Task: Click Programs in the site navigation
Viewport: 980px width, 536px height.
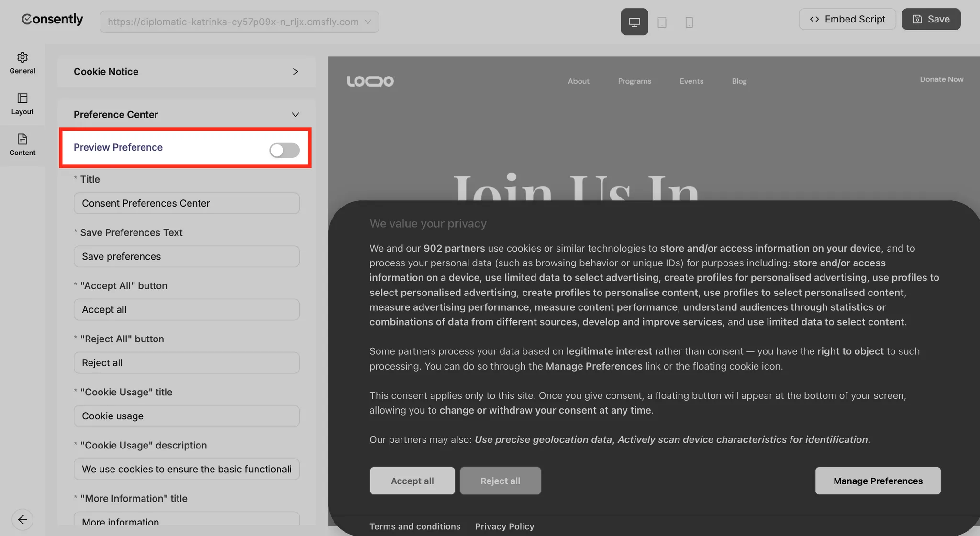Action: (635, 81)
